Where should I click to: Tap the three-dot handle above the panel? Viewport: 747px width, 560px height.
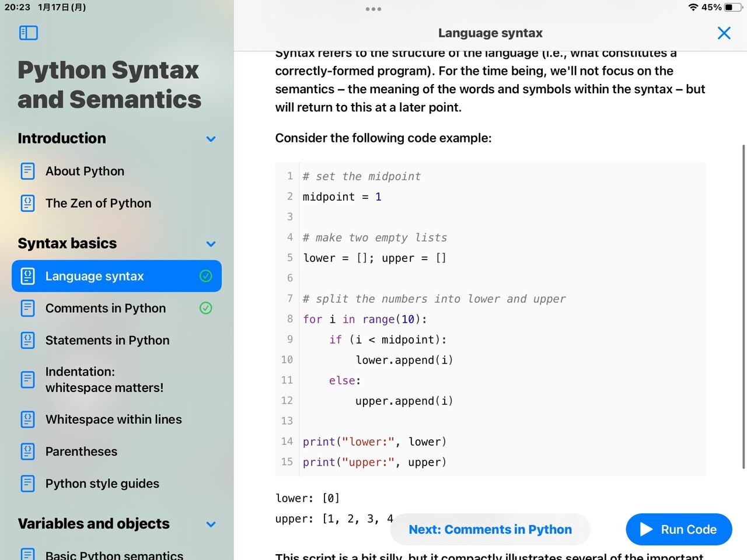point(373,9)
